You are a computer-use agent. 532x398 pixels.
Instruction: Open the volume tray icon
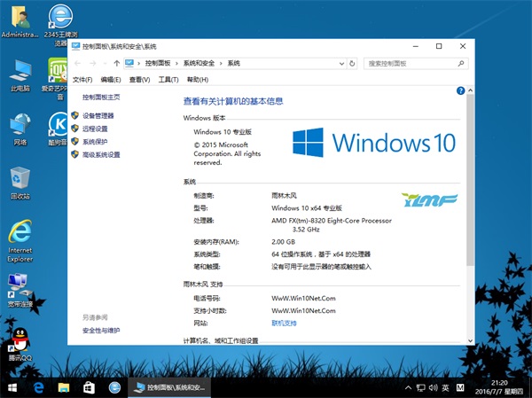(x=433, y=388)
